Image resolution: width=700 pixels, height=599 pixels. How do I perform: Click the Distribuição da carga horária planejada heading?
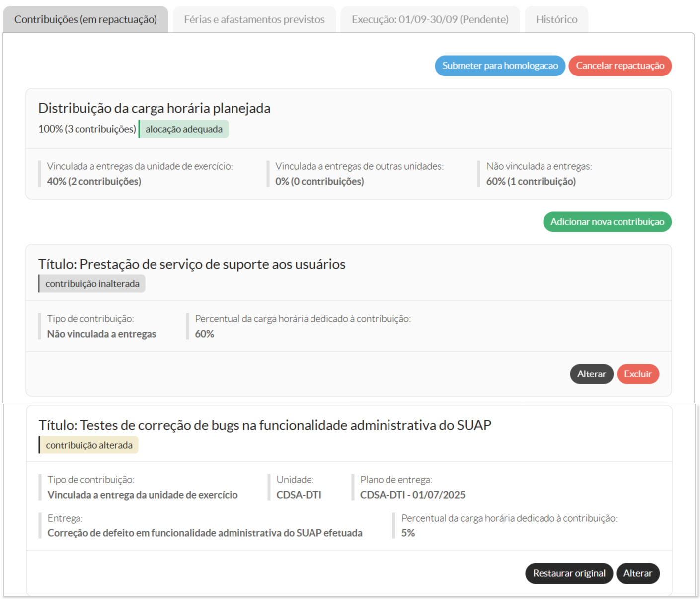click(x=154, y=108)
